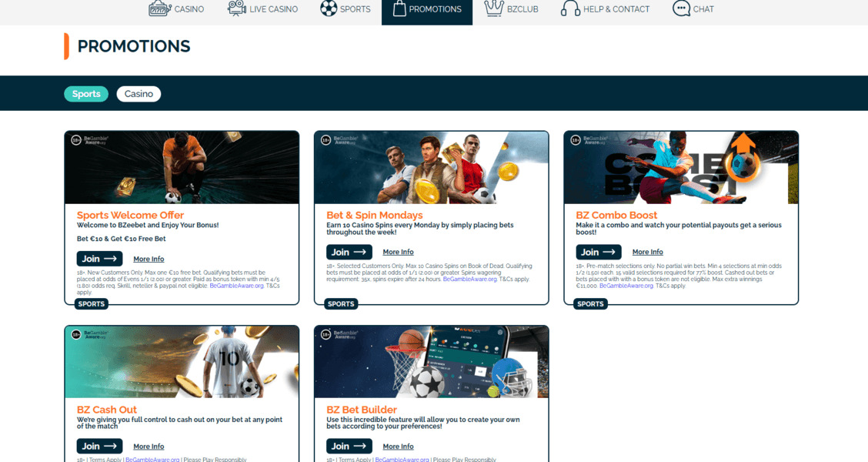Open the LIVE CASINO menu label
The height and width of the screenshot is (462, 868).
[x=273, y=9]
